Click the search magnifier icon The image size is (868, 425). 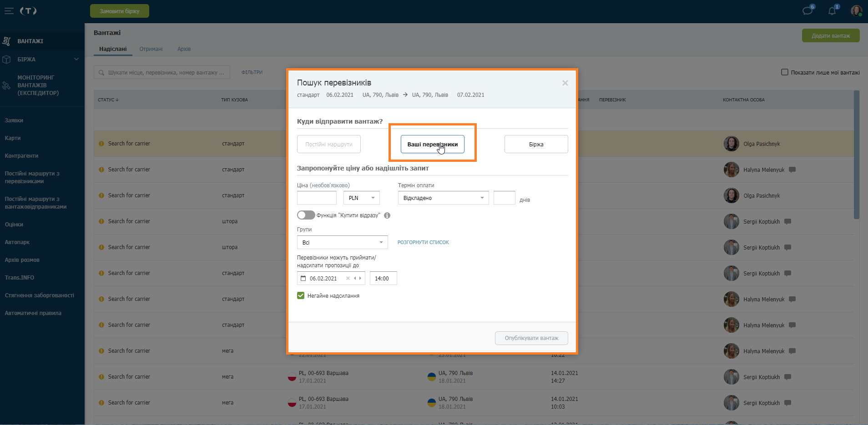101,73
